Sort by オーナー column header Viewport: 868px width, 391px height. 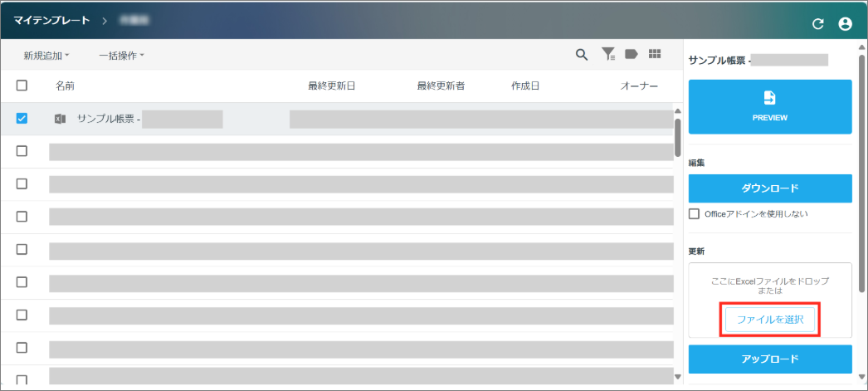click(639, 86)
